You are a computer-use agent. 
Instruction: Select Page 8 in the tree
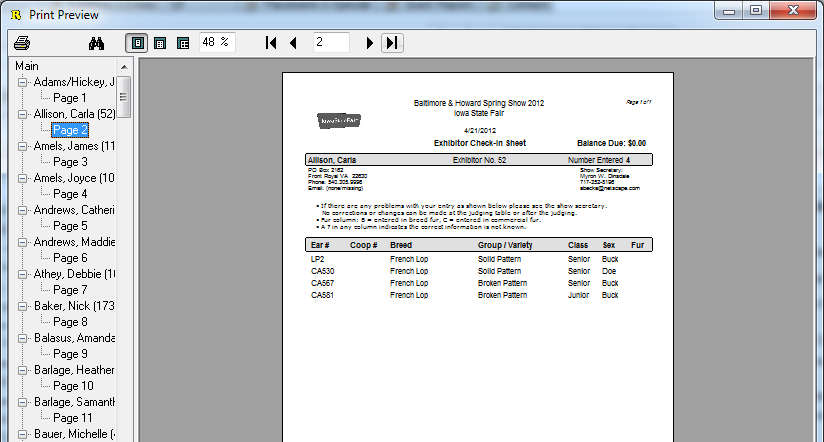70,322
